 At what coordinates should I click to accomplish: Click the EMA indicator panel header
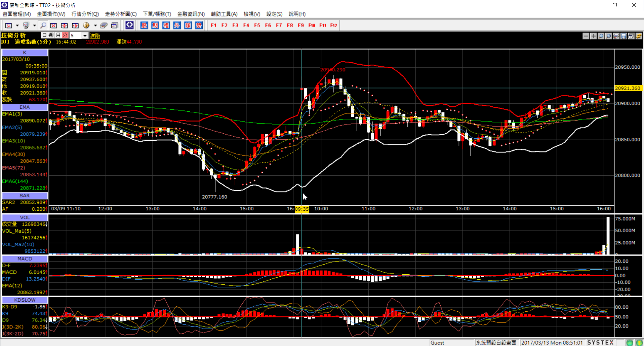25,107
